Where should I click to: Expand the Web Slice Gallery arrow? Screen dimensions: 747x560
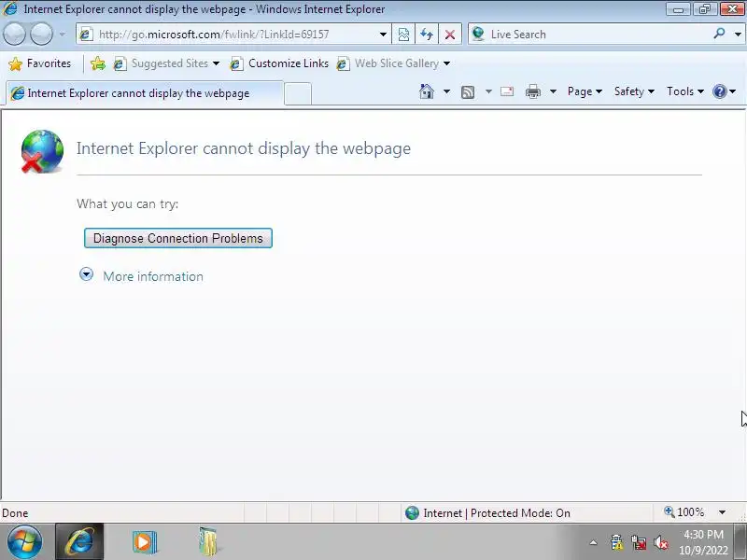pos(446,63)
